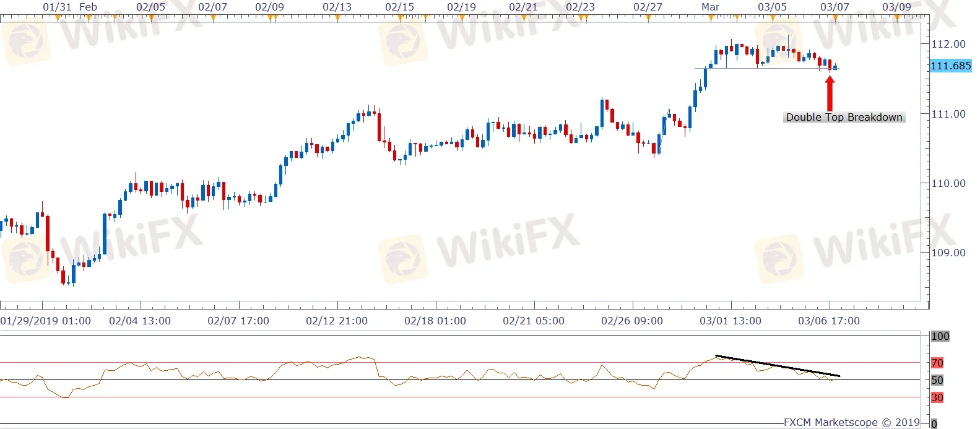
Task: Select the RSI 100 level label
Action: [x=940, y=336]
